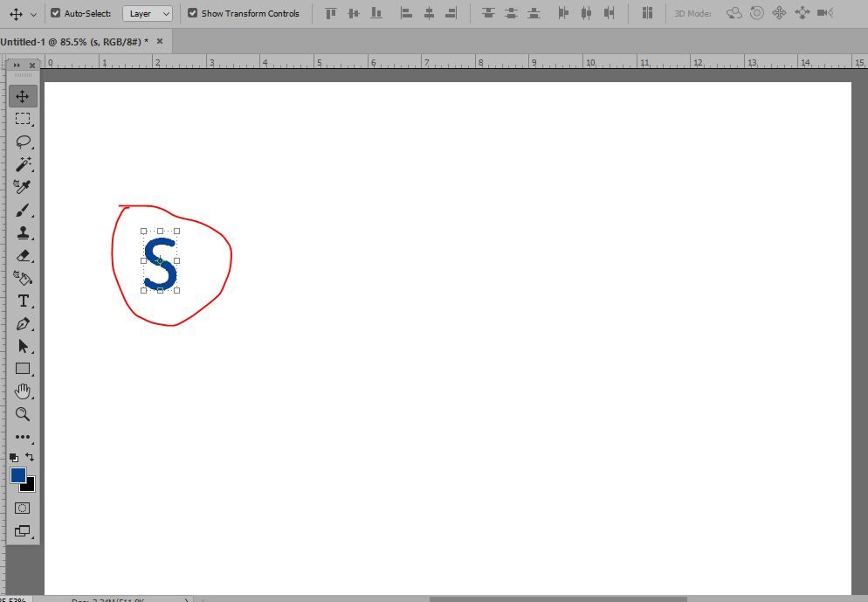Click the 3D Roll mode icon
Screen dimensions: 868x602
click(757, 13)
